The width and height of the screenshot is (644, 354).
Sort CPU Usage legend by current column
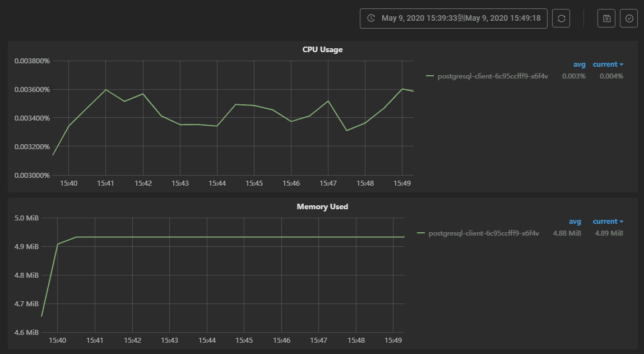tap(608, 65)
